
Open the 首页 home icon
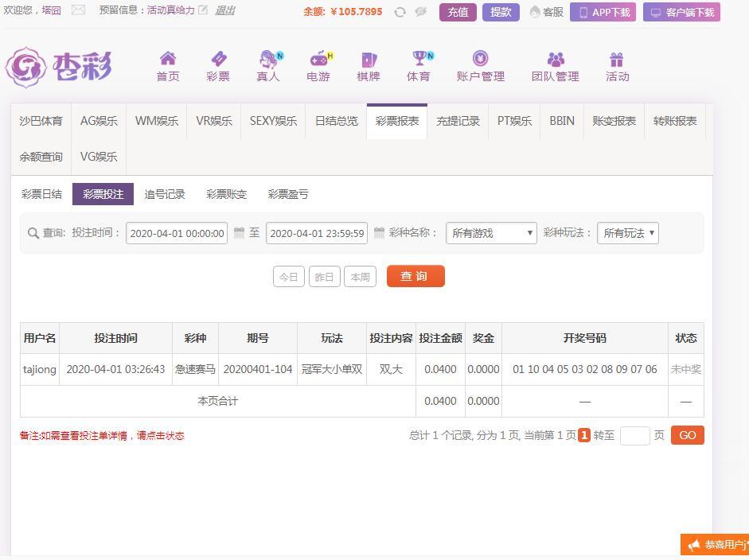pyautogui.click(x=168, y=59)
